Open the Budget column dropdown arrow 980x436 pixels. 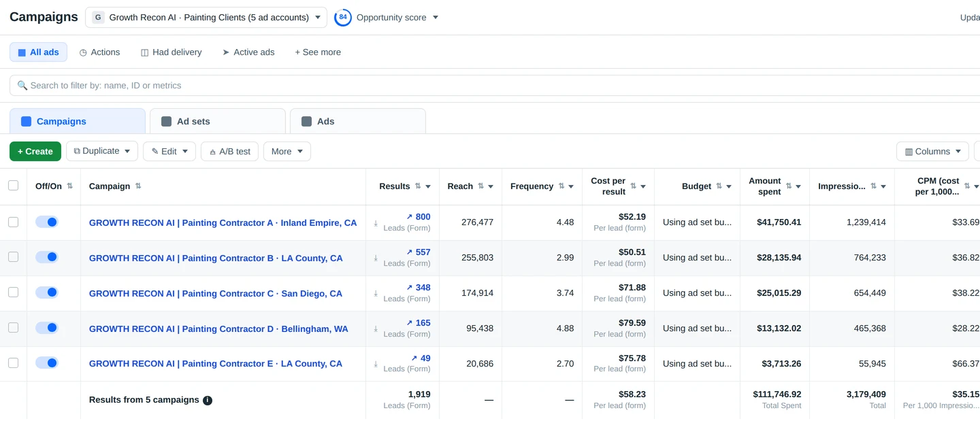pos(729,186)
